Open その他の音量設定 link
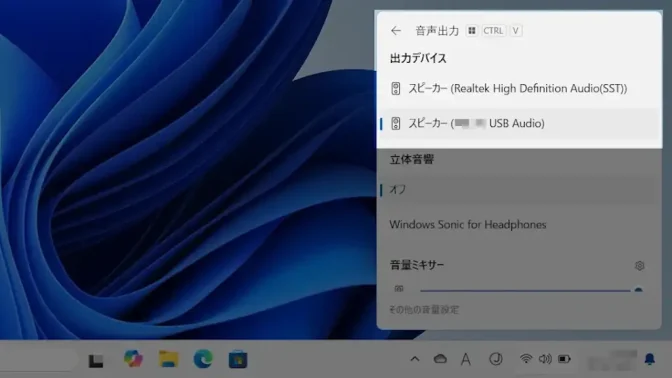The width and height of the screenshot is (672, 378). pyautogui.click(x=423, y=309)
